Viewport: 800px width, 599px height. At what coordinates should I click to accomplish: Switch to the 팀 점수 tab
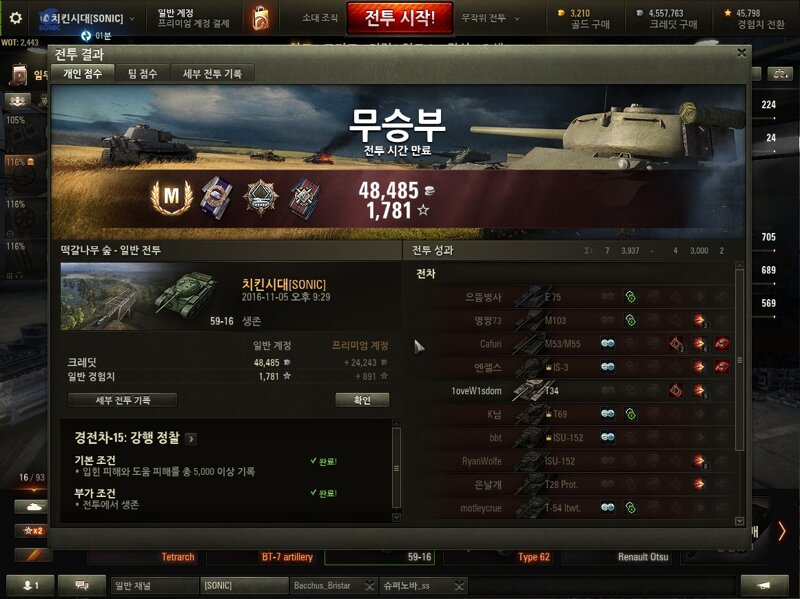(x=142, y=74)
